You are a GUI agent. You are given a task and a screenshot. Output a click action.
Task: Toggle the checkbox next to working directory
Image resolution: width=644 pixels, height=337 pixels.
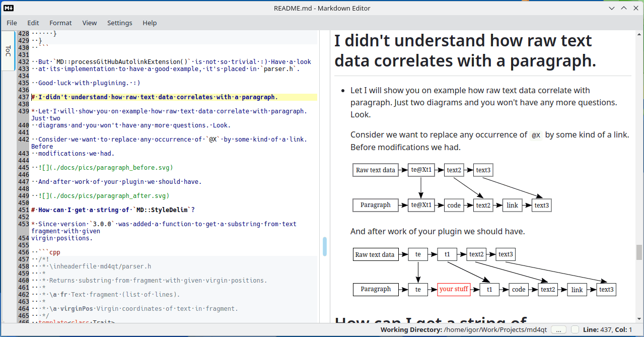click(575, 330)
